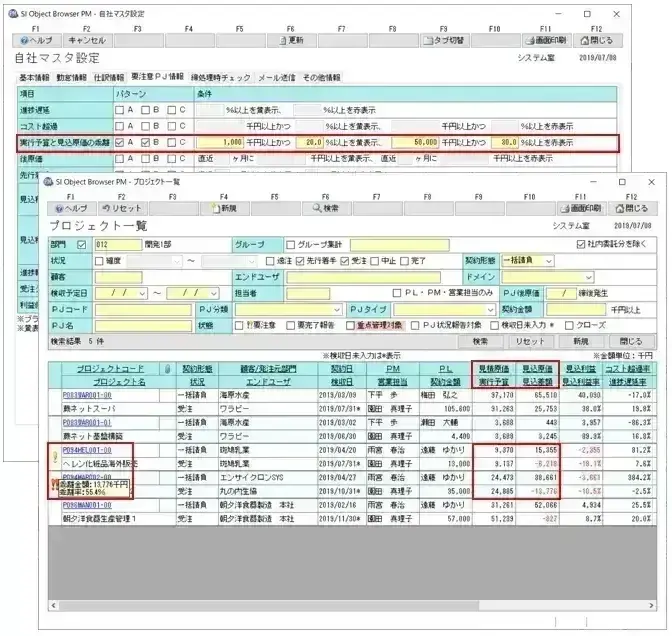Viewport: 672px width, 636px height.
Task: Click the SI Object Browser PM icon in the 自社マスタ設定 title bar
Action: (x=13, y=14)
